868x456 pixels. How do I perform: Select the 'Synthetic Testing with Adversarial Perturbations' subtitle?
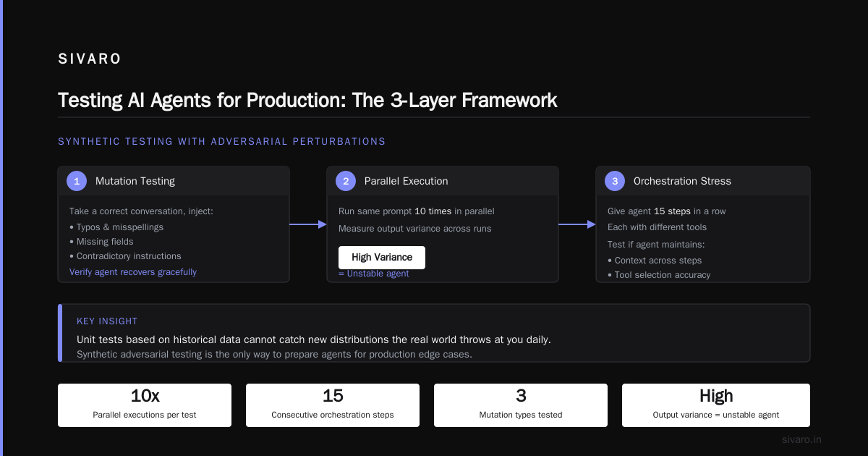(222, 142)
